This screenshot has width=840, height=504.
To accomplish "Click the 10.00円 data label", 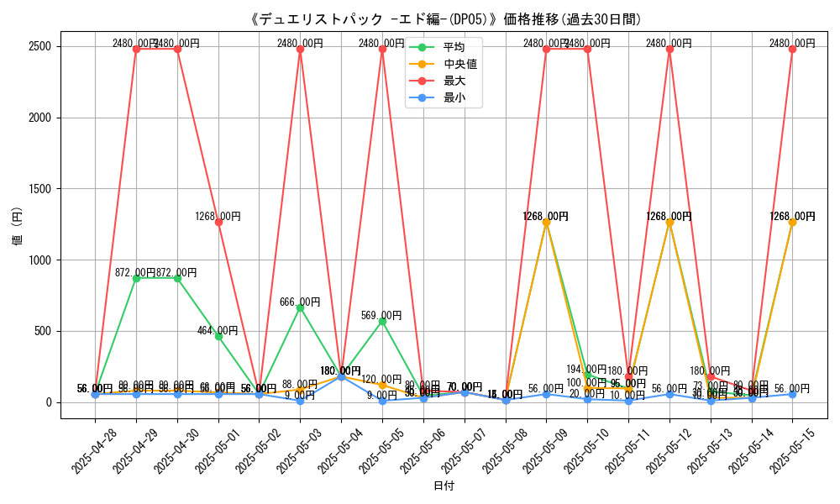I will coord(627,395).
